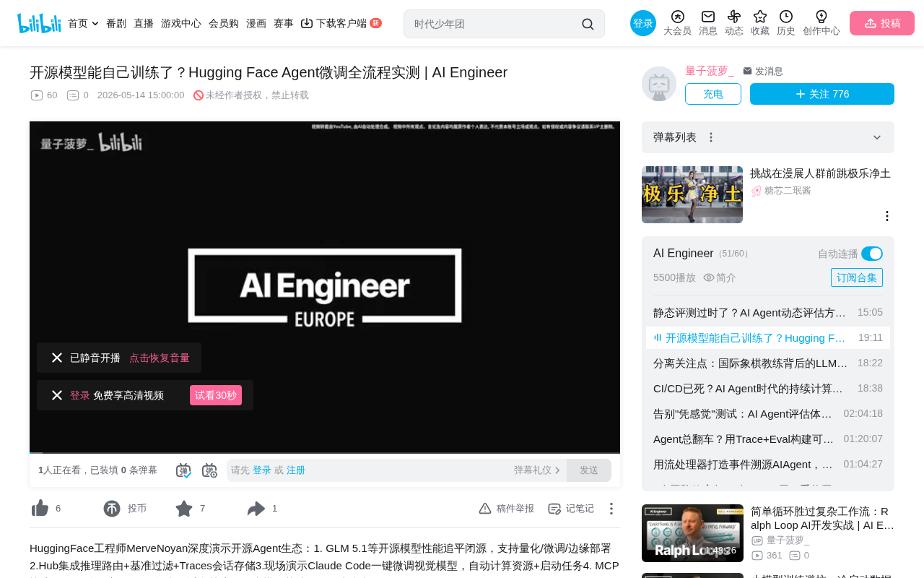Favorite the video with star icon
This screenshot has height=578, width=924.
tap(184, 509)
